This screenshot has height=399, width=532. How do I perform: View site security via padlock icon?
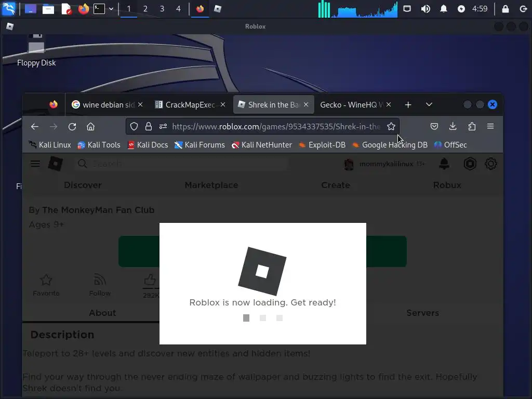(148, 127)
